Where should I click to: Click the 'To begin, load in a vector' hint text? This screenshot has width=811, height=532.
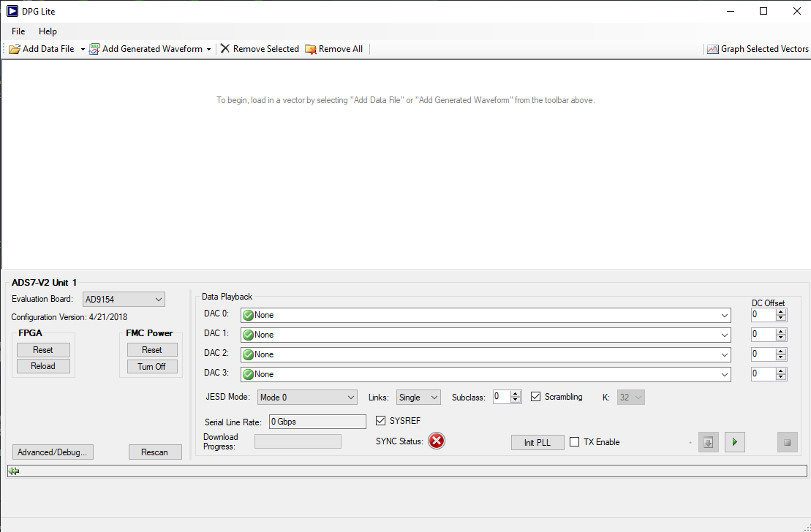[x=405, y=100]
